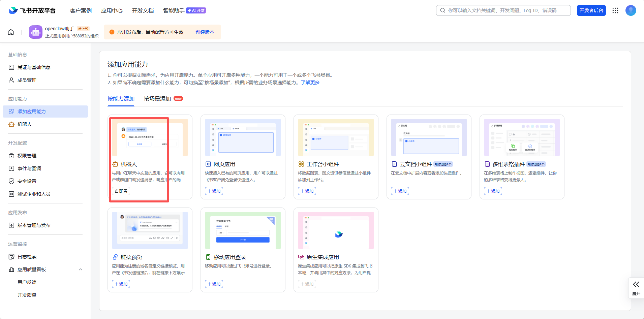Open the home icon in breadcrumb bar
The image size is (644, 319).
click(11, 32)
